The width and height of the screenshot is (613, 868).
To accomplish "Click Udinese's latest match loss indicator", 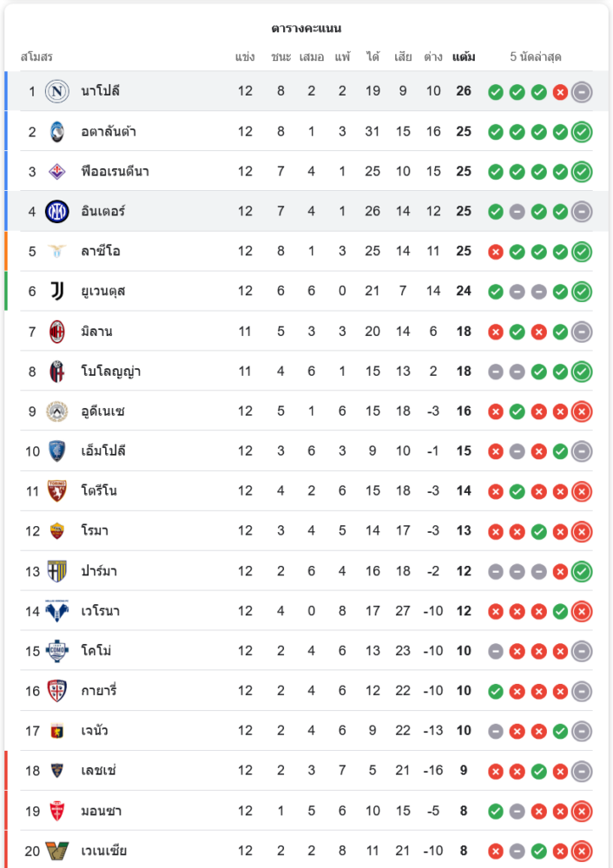I will pos(582,411).
